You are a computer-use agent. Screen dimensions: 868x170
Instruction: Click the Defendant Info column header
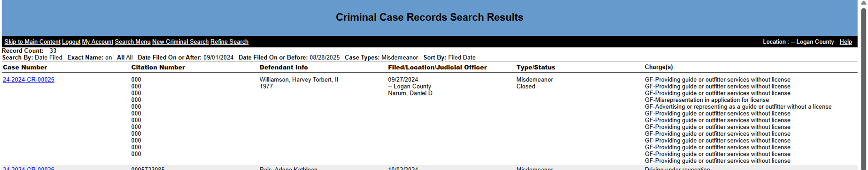click(x=283, y=67)
